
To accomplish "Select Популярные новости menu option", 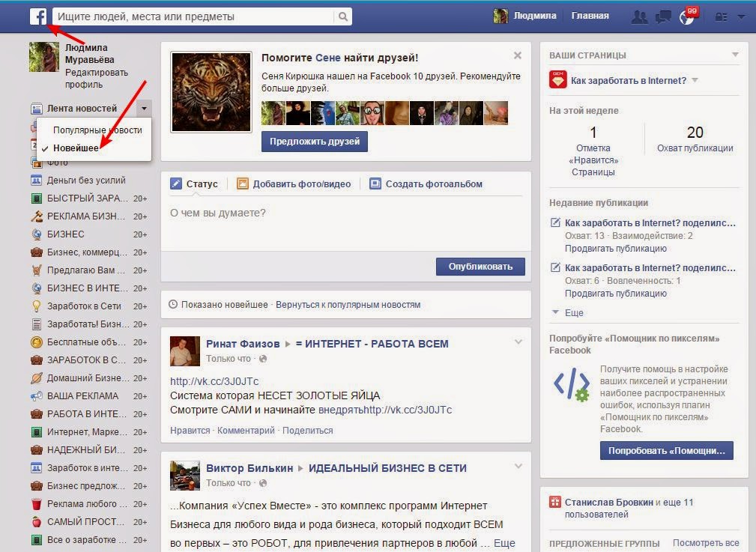I will pyautogui.click(x=97, y=130).
